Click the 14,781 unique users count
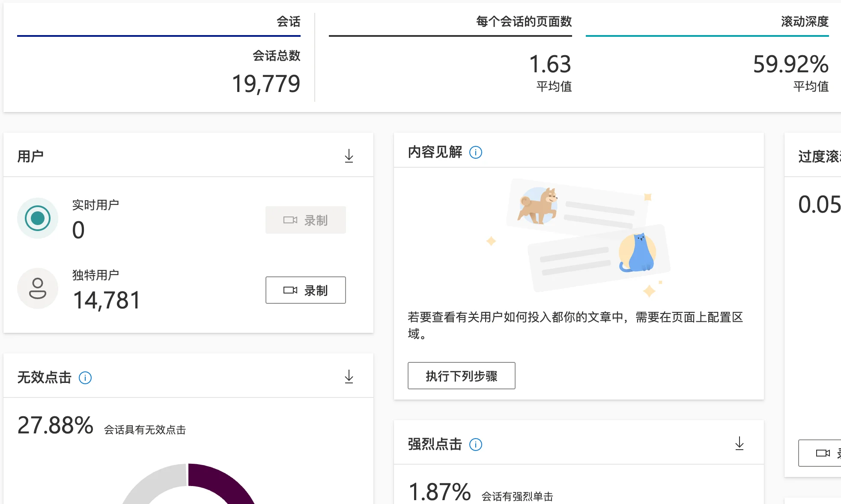Viewport: 841px width, 504px height. [x=107, y=300]
